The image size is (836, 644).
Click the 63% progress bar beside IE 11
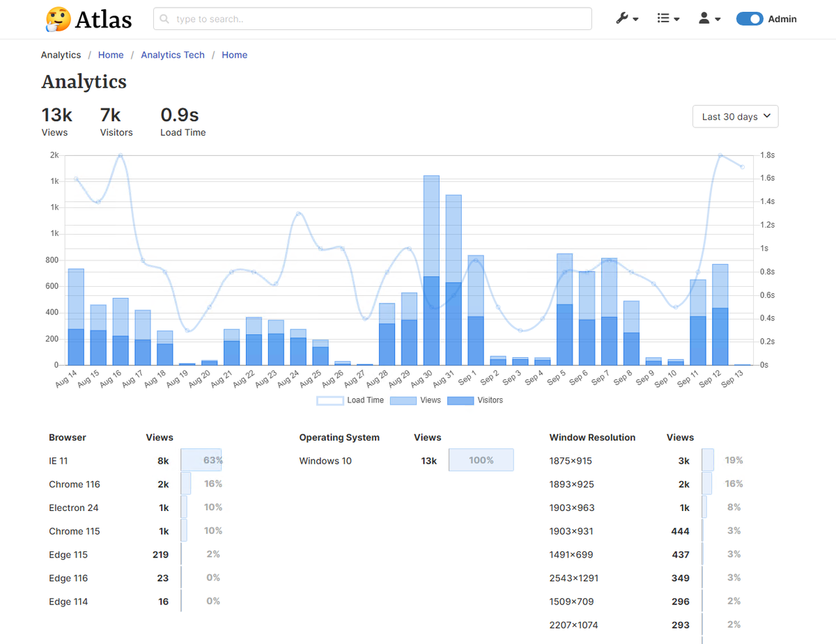point(201,460)
